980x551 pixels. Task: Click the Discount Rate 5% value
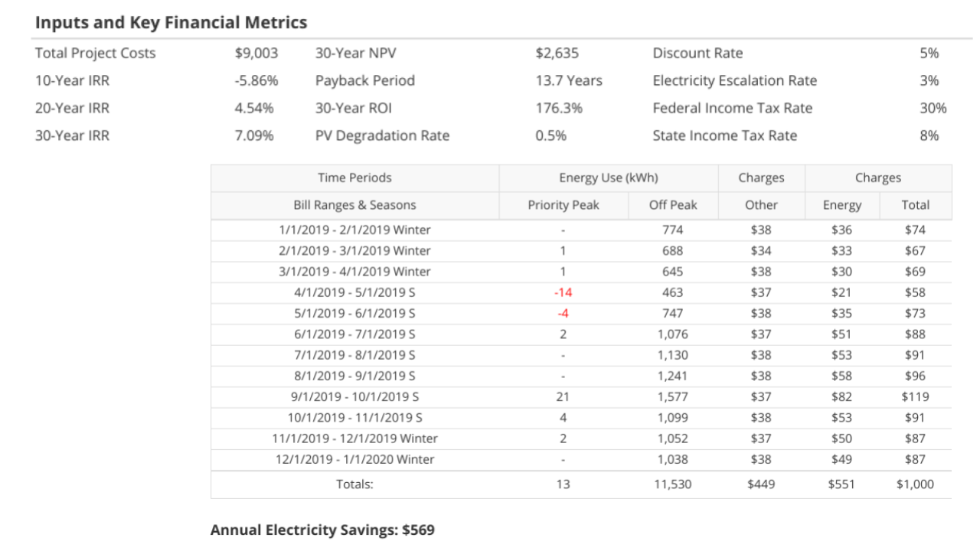point(929,54)
